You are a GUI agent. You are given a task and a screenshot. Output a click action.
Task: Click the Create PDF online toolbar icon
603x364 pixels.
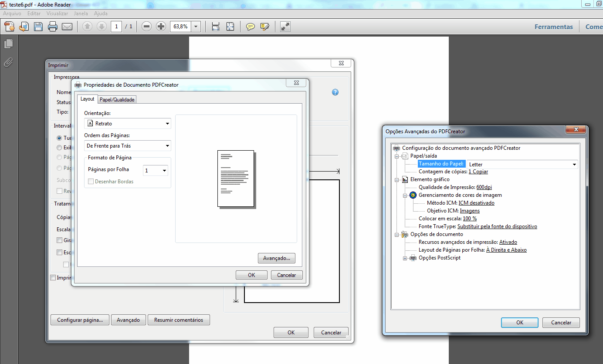10,27
